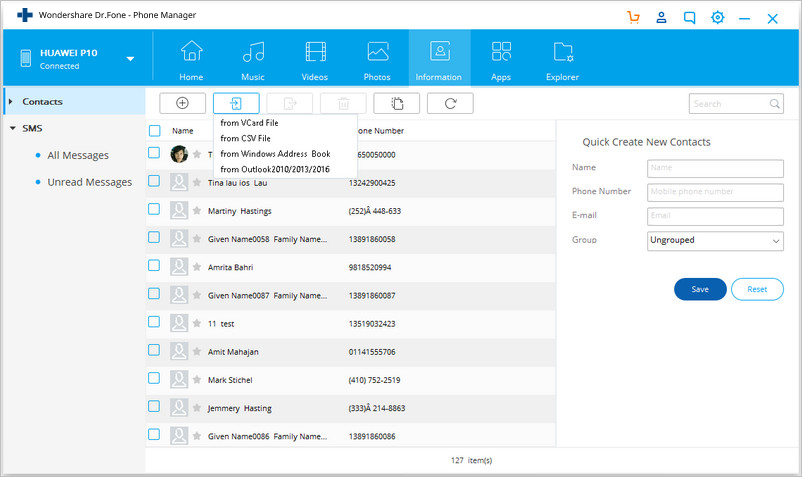Viewport: 802px width, 477px height.
Task: Choose from Windows Address Book
Action: click(275, 153)
